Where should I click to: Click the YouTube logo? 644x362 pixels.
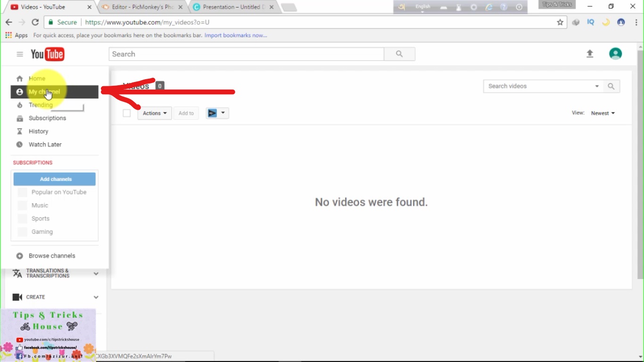47,54
